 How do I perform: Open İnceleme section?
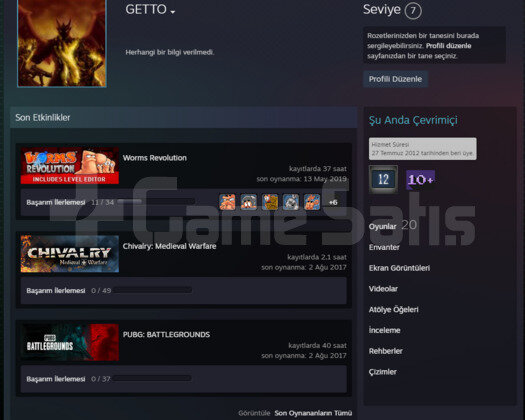(x=385, y=330)
